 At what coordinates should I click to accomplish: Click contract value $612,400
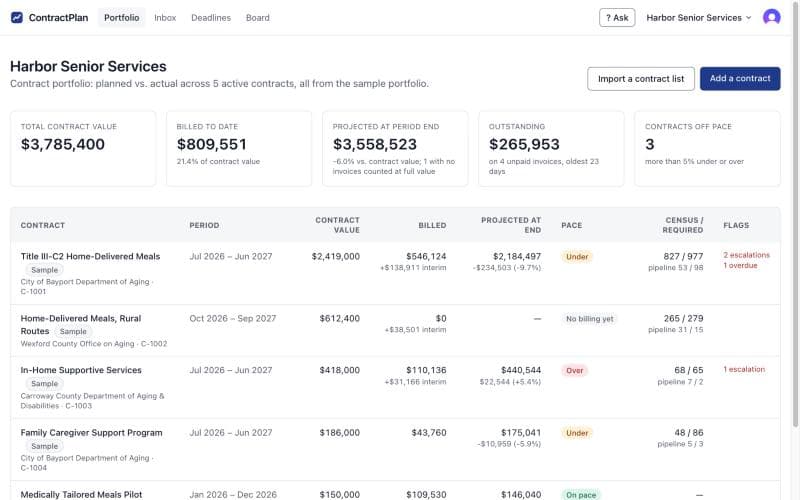[x=339, y=318]
